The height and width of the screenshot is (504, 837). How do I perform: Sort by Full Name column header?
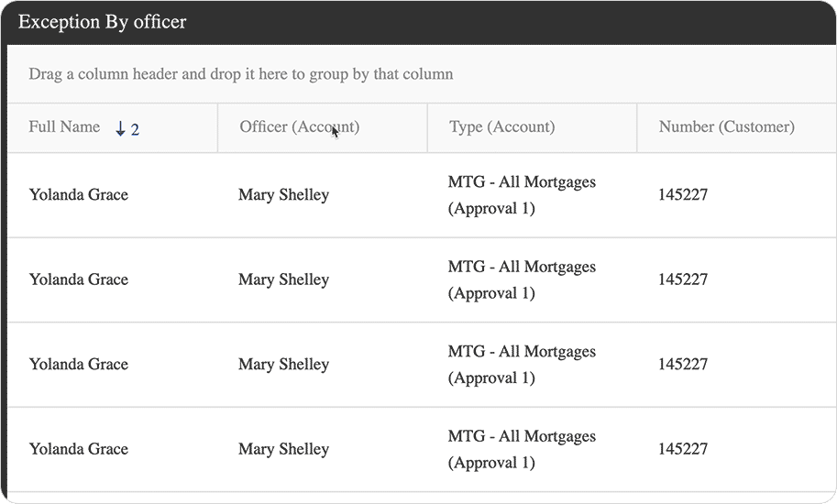(x=64, y=127)
